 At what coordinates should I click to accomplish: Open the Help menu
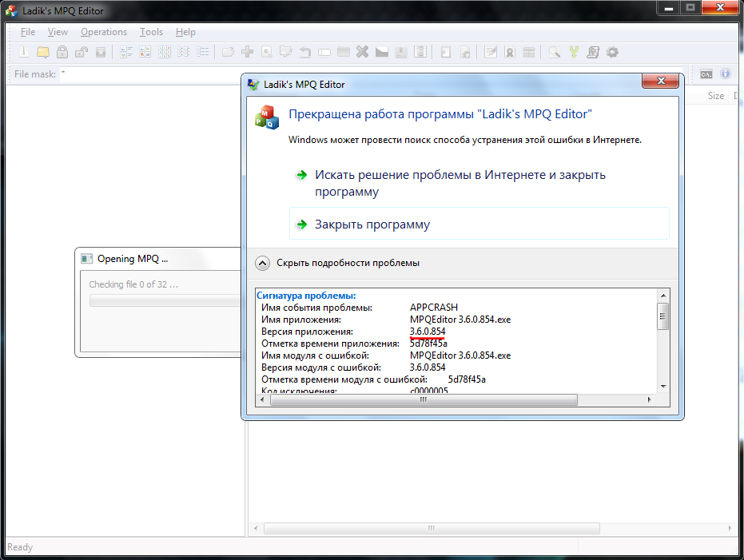pyautogui.click(x=185, y=32)
